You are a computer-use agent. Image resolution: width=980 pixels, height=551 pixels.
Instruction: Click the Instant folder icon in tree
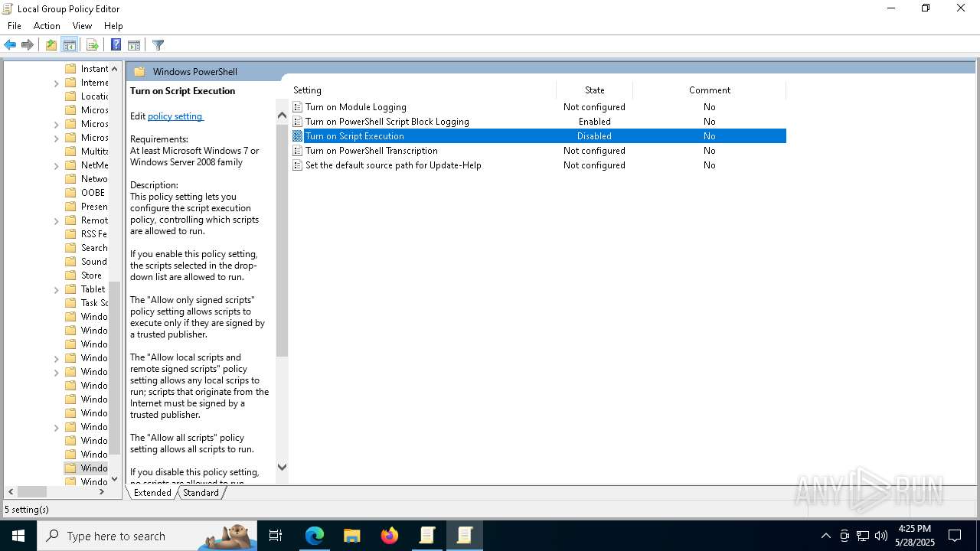70,69
